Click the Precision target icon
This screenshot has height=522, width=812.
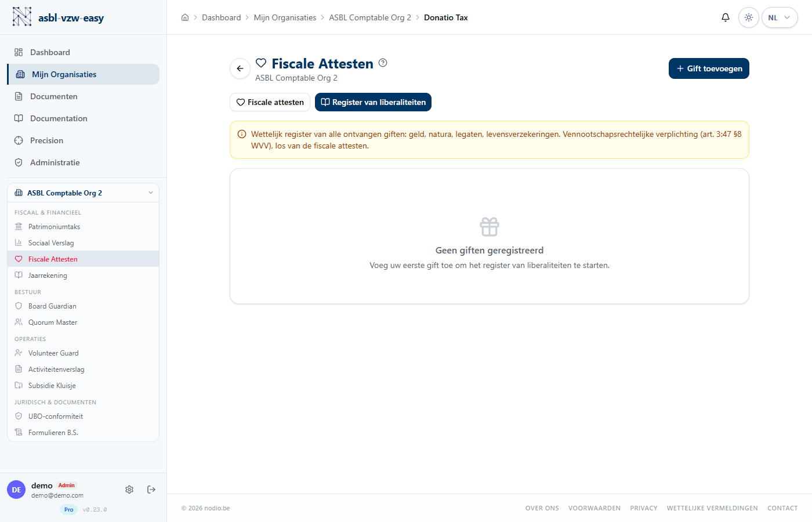coord(19,140)
